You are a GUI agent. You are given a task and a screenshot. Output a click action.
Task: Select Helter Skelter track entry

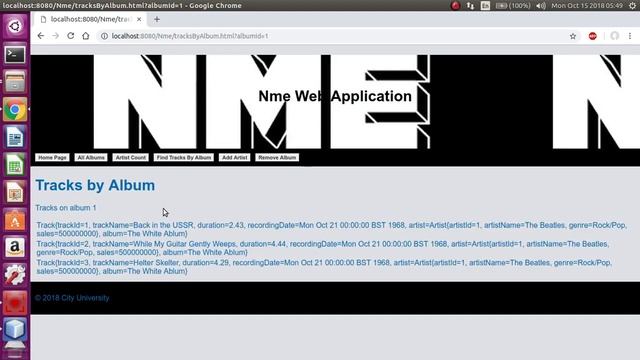pyautogui.click(x=324, y=267)
